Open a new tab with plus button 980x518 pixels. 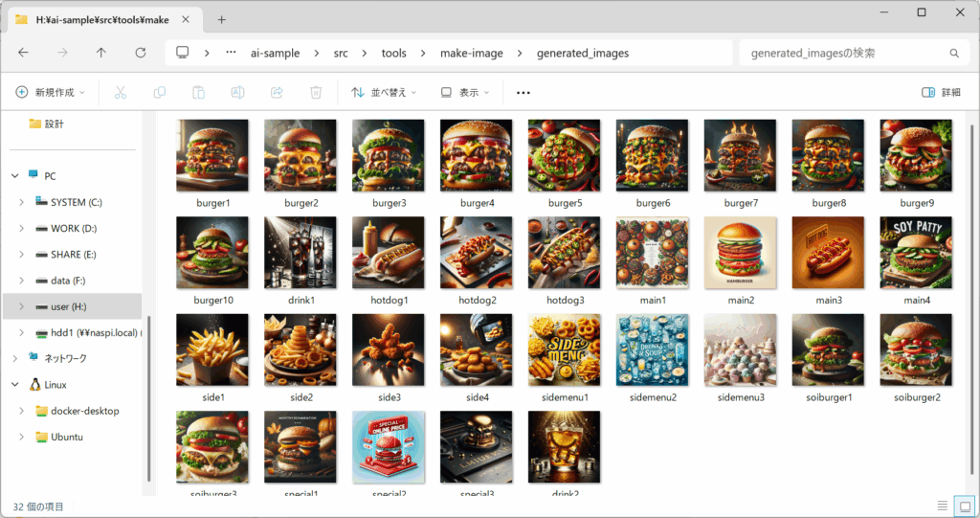pyautogui.click(x=221, y=19)
